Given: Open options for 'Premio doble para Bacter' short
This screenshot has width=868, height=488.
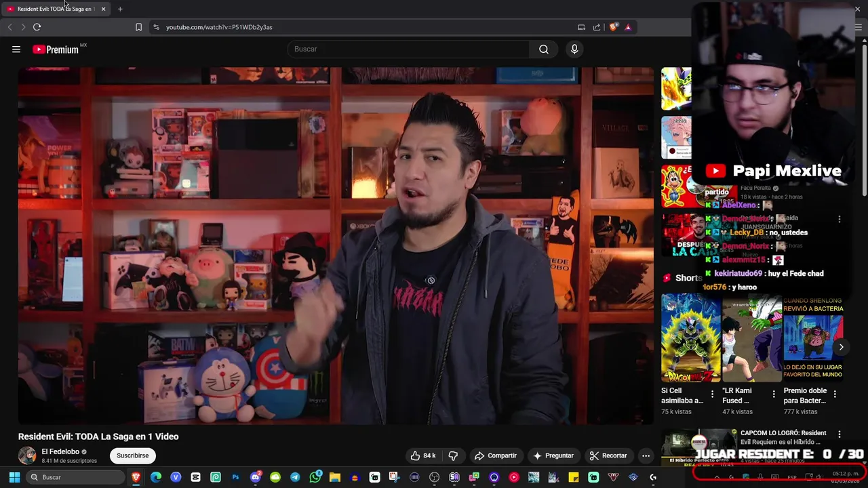Looking at the screenshot, I should [835, 394].
